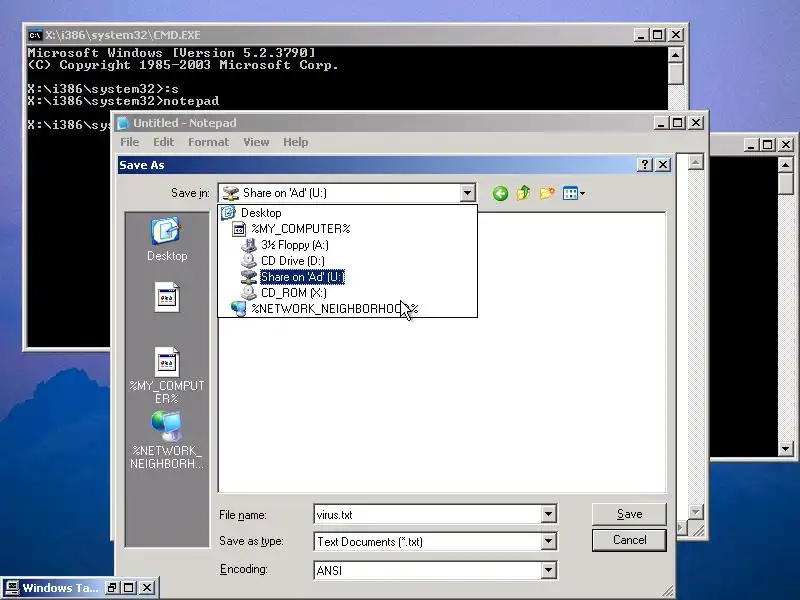Collapse the Save in drop-down arrow
Image resolution: width=800 pixels, height=600 pixels.
click(x=467, y=193)
